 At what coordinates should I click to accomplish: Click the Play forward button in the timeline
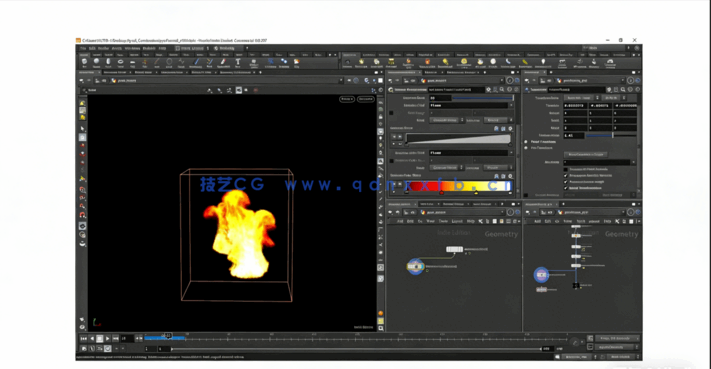pyautogui.click(x=107, y=339)
